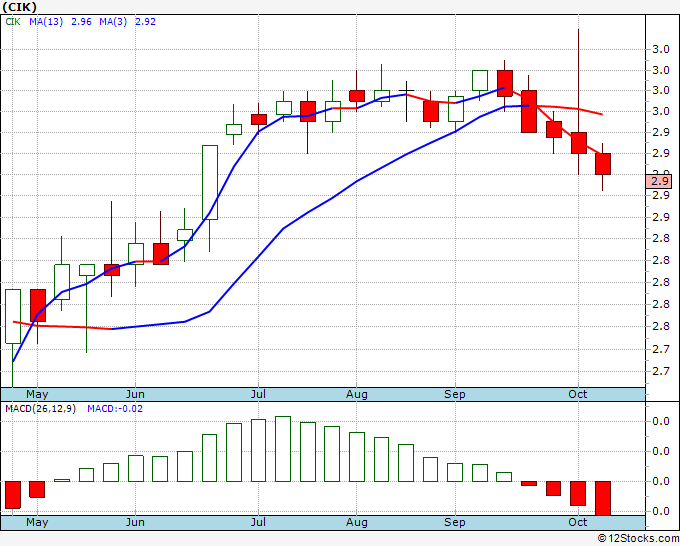Click the MA(3) legend label
680x546 pixels.
click(113, 22)
